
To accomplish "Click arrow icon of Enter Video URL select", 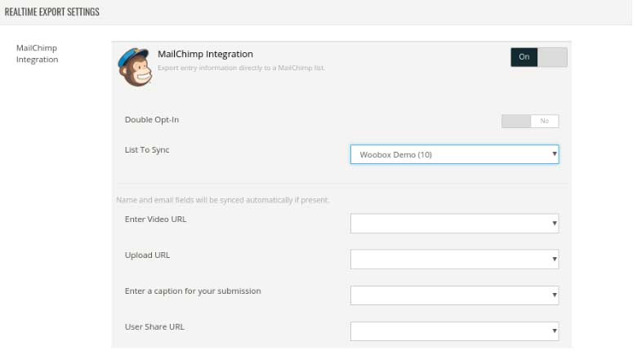I will (555, 223).
